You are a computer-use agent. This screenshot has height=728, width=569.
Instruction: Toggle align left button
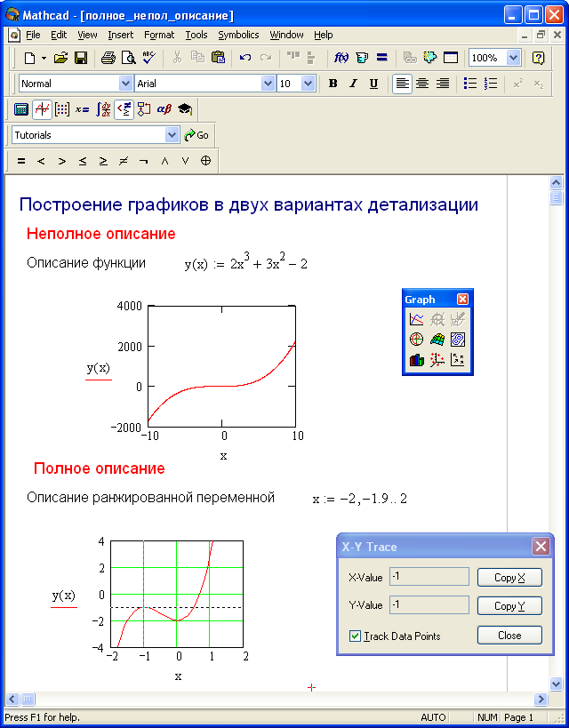402,84
